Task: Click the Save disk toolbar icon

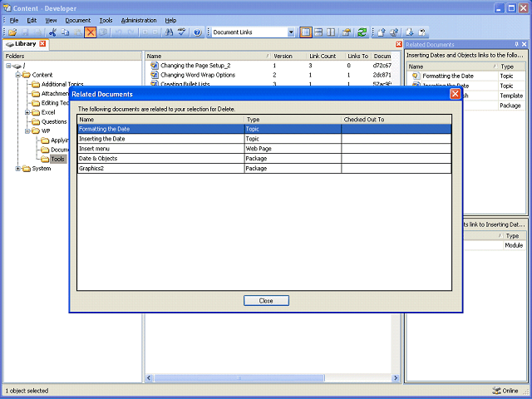Action: 26,32
